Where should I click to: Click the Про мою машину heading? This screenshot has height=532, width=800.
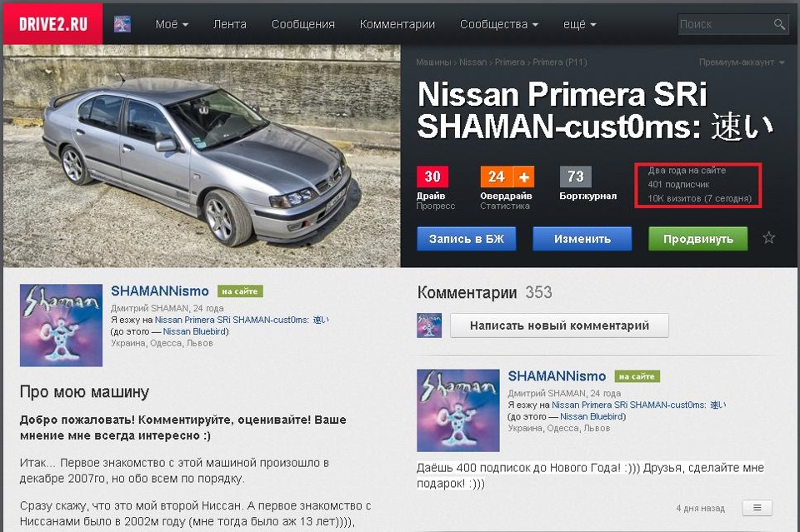tap(84, 392)
